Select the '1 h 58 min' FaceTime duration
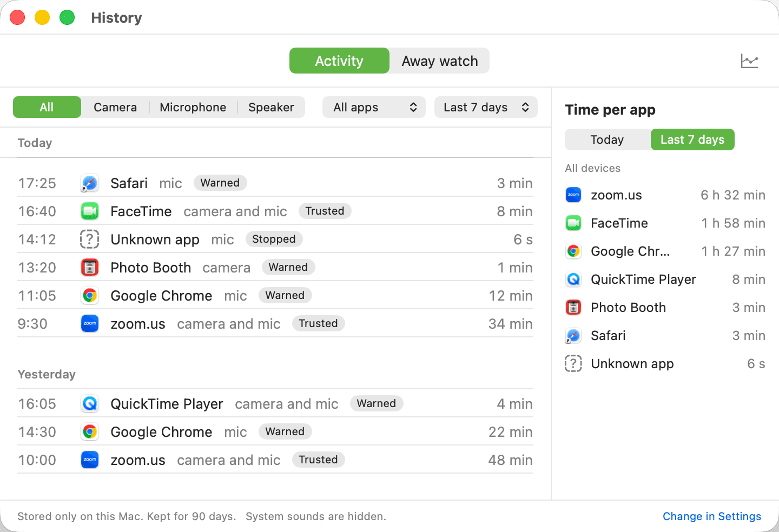The height and width of the screenshot is (532, 779). click(x=733, y=223)
